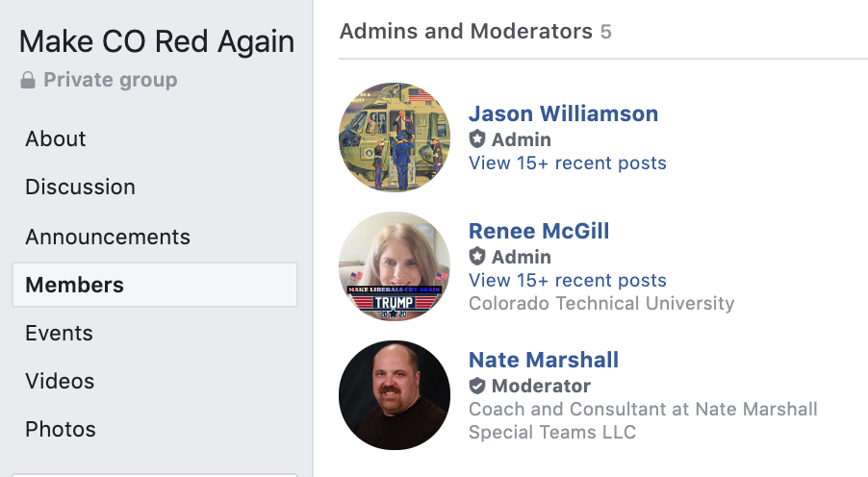Open the About section
The height and width of the screenshot is (477, 868).
tap(56, 138)
